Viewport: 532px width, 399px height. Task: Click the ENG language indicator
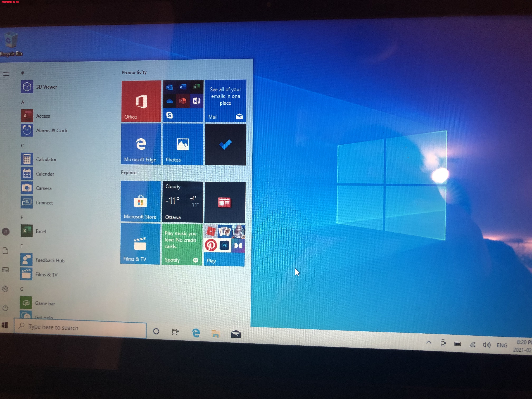[502, 345]
